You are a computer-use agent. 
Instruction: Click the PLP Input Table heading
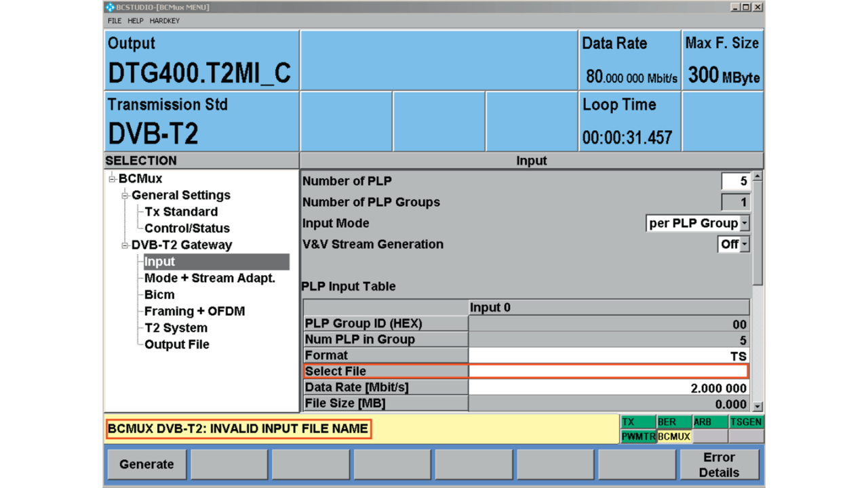[x=349, y=287]
